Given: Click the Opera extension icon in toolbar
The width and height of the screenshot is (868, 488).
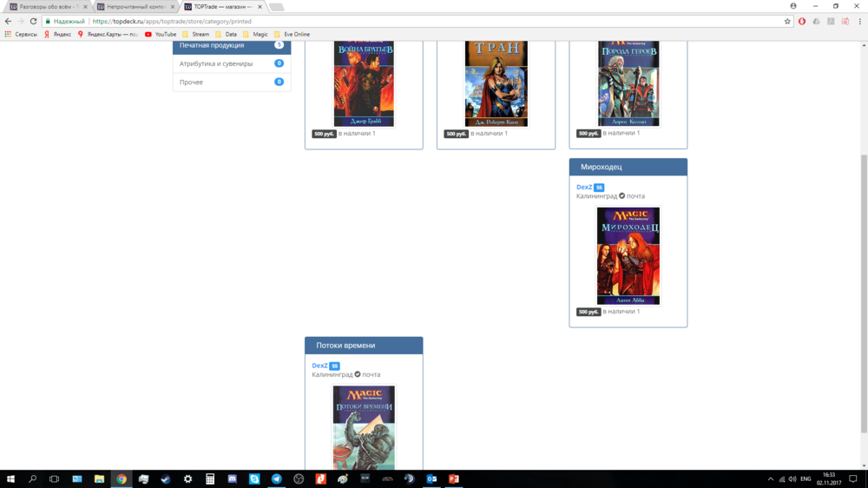Looking at the screenshot, I should click(x=801, y=21).
